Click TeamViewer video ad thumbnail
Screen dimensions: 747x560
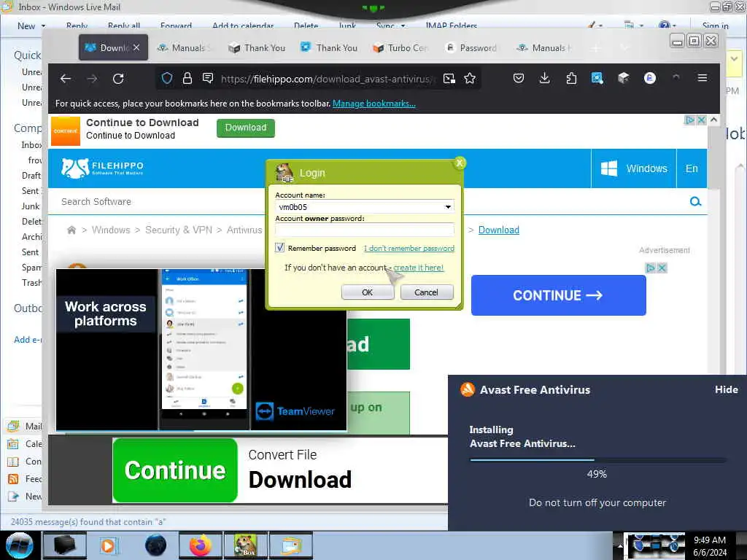(201, 349)
